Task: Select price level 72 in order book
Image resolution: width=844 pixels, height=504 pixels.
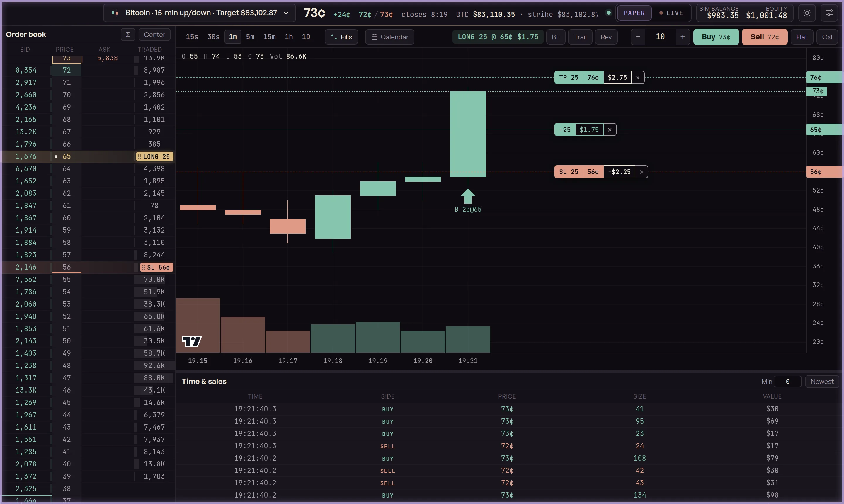Action: [x=67, y=70]
